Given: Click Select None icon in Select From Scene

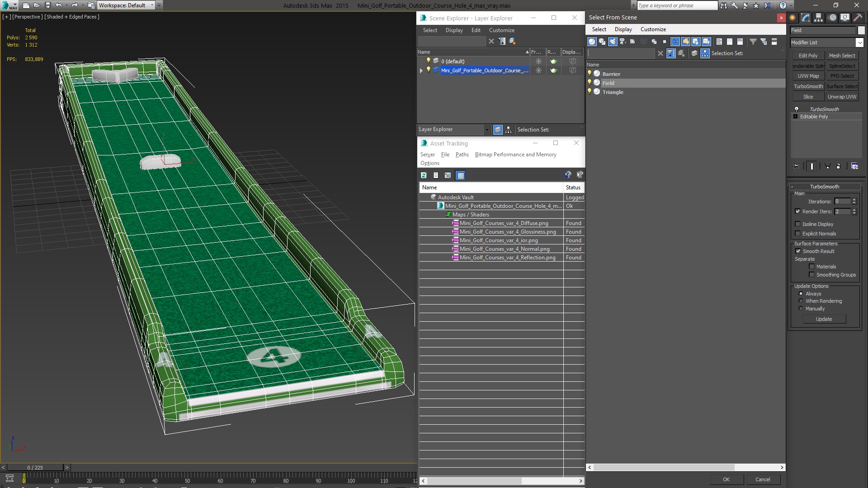Looking at the screenshot, I should point(730,42).
